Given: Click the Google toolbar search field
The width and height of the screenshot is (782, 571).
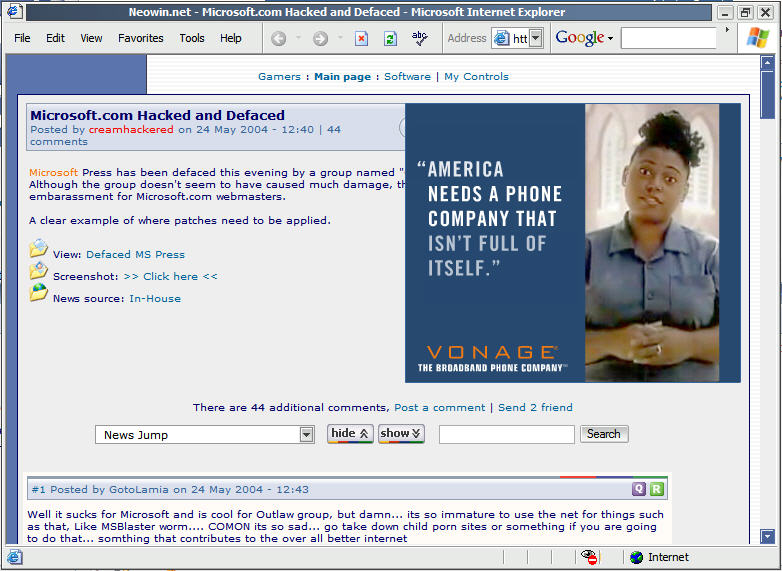Looking at the screenshot, I should pyautogui.click(x=669, y=38).
